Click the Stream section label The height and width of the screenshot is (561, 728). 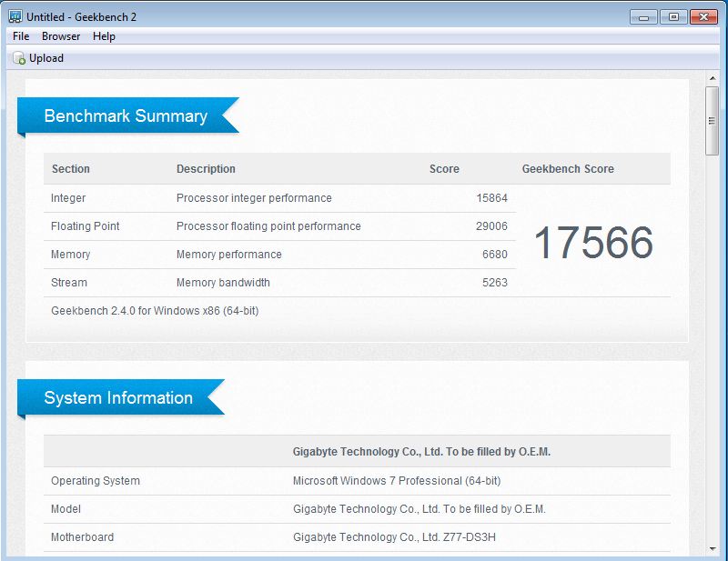69,283
